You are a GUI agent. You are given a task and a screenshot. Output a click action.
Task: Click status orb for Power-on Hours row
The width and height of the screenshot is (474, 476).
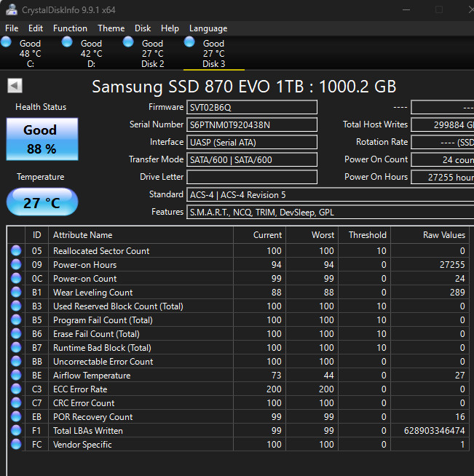click(16, 264)
